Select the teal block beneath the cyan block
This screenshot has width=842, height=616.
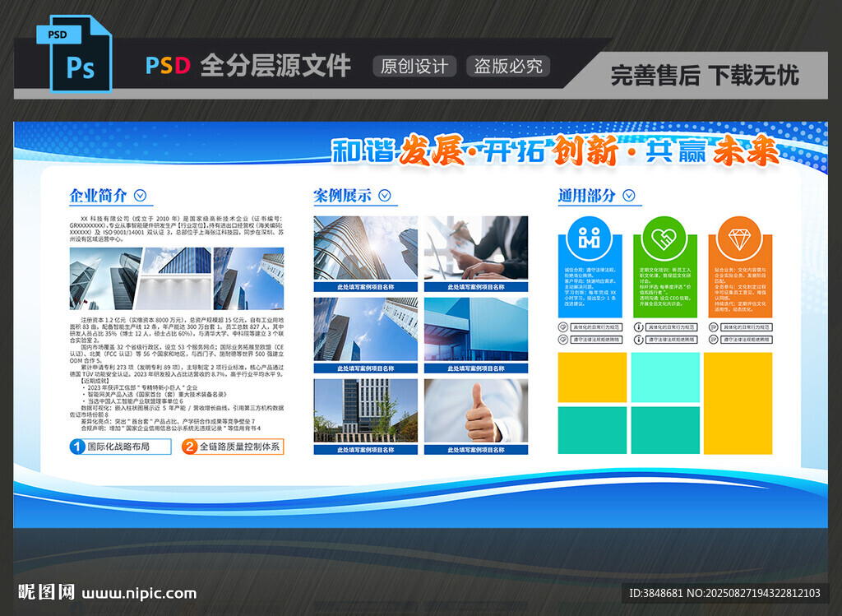point(665,430)
